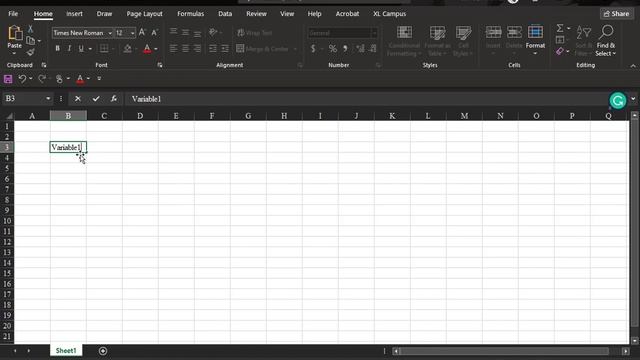640x360 pixels.
Task: Increase font size with larger A icon
Action: (x=142, y=32)
